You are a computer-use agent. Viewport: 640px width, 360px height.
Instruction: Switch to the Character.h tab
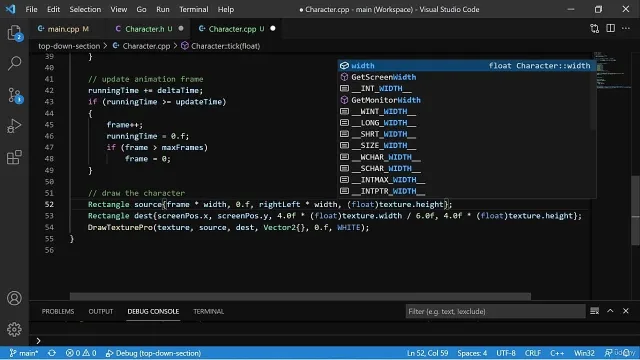[x=149, y=29]
